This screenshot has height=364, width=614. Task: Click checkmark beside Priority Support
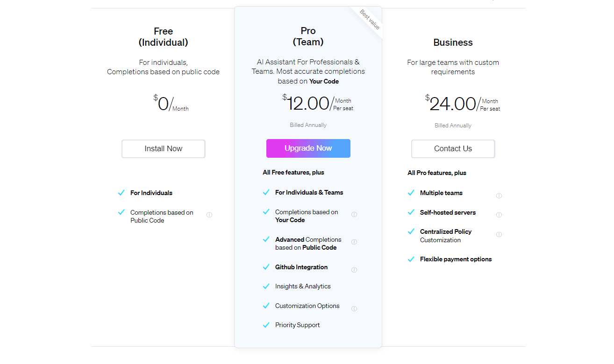coord(266,325)
